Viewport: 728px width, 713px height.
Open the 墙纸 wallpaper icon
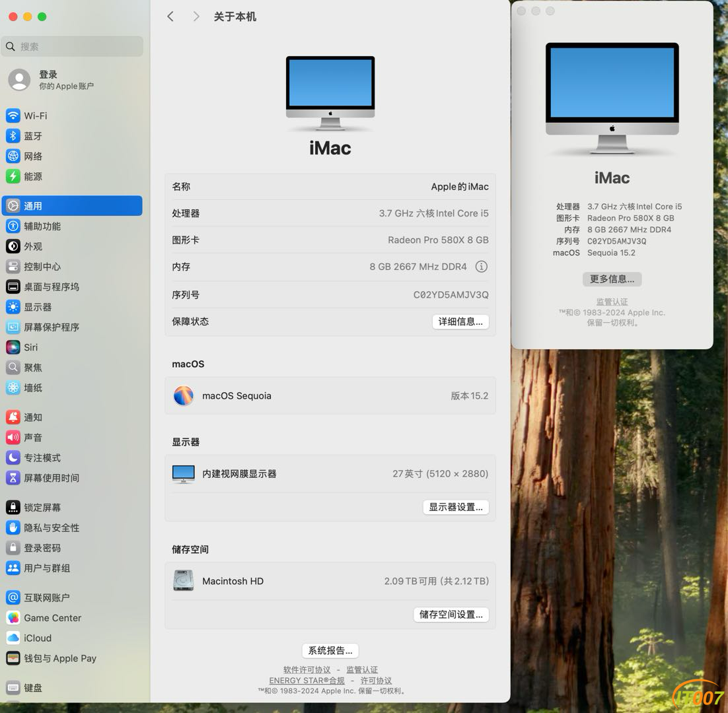(x=13, y=388)
